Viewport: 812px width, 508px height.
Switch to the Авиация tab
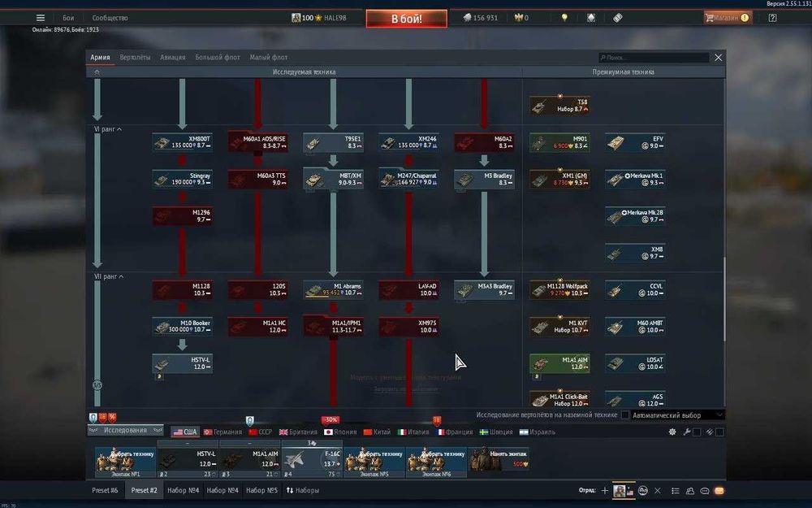[172, 58]
